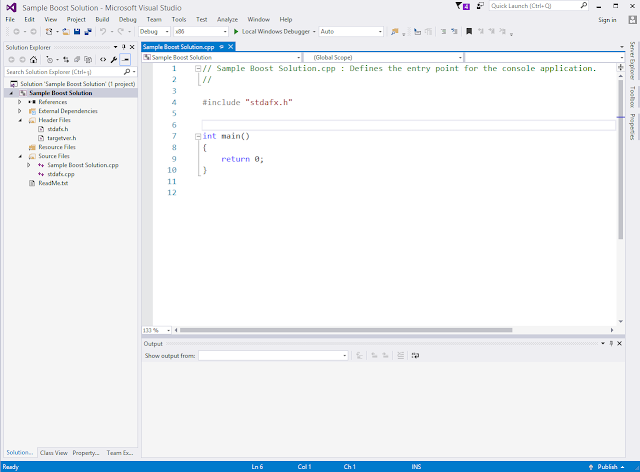Expand the External Dependencies node
Image resolution: width=640 pixels, height=472 pixels.
19,111
